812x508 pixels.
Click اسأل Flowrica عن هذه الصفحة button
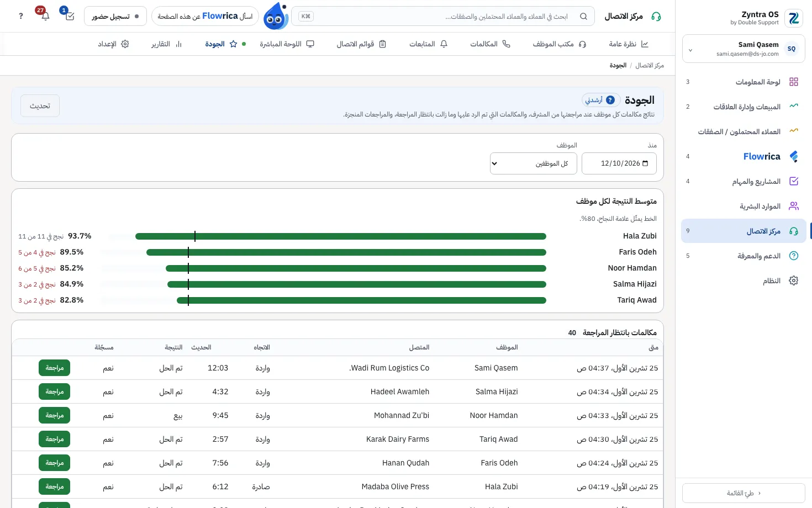tap(205, 16)
